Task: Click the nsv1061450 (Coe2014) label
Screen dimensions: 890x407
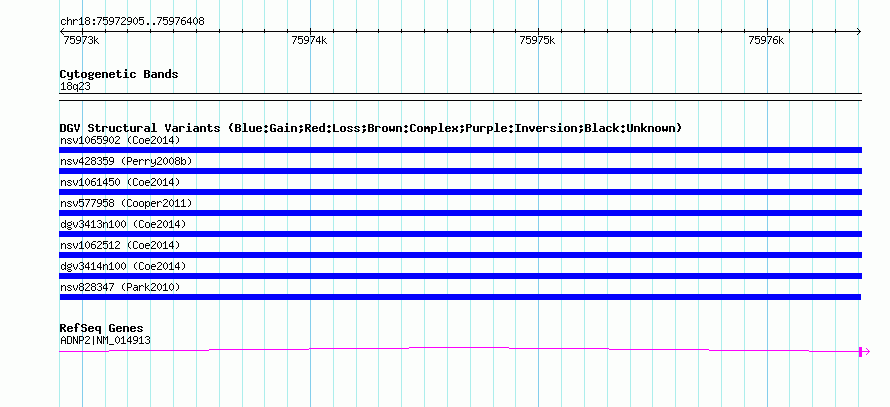Action: tap(120, 182)
